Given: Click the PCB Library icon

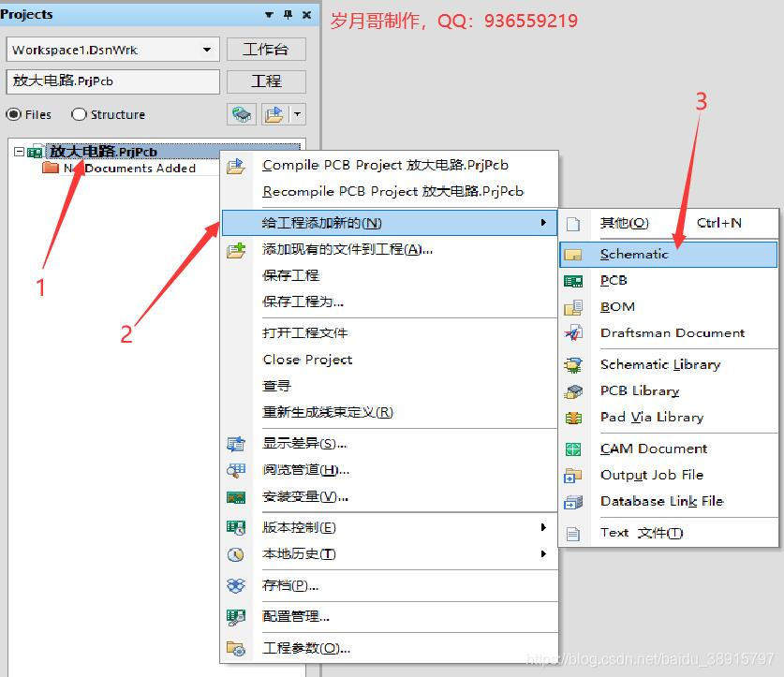Looking at the screenshot, I should click(x=573, y=391).
